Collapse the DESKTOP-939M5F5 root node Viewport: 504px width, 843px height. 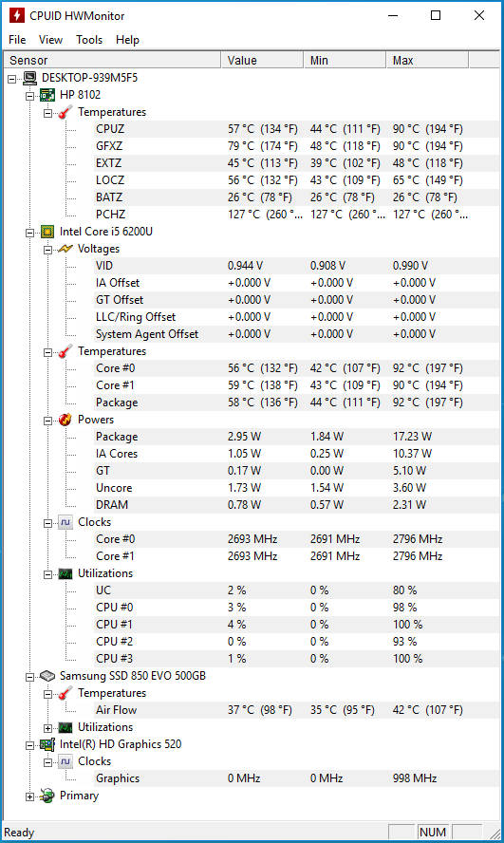[11, 79]
